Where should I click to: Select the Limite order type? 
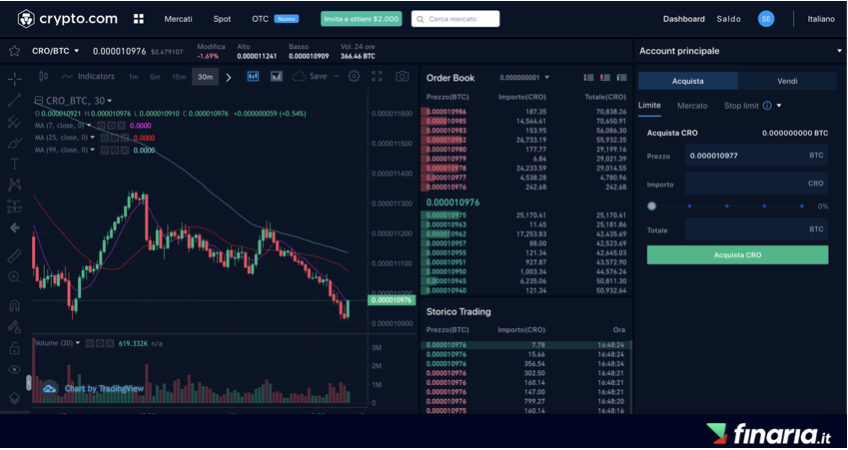650,105
